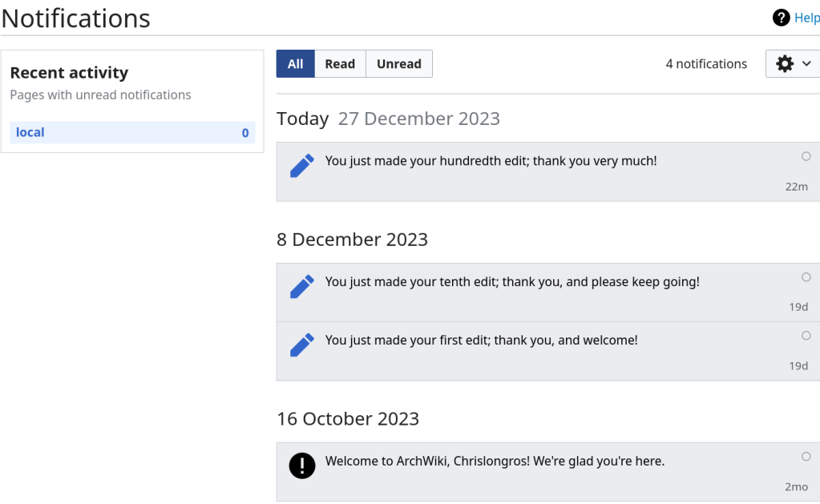Toggle read circle on ArchWiki welcome notification

pos(806,457)
